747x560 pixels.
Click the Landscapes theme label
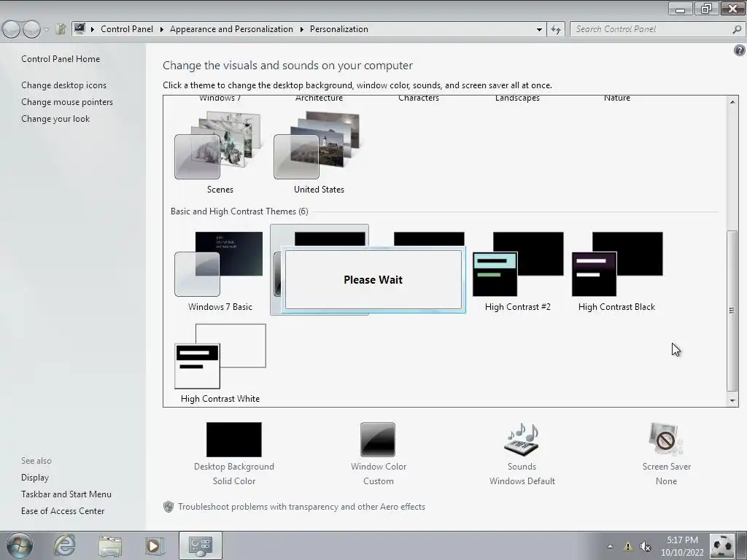[517, 98]
